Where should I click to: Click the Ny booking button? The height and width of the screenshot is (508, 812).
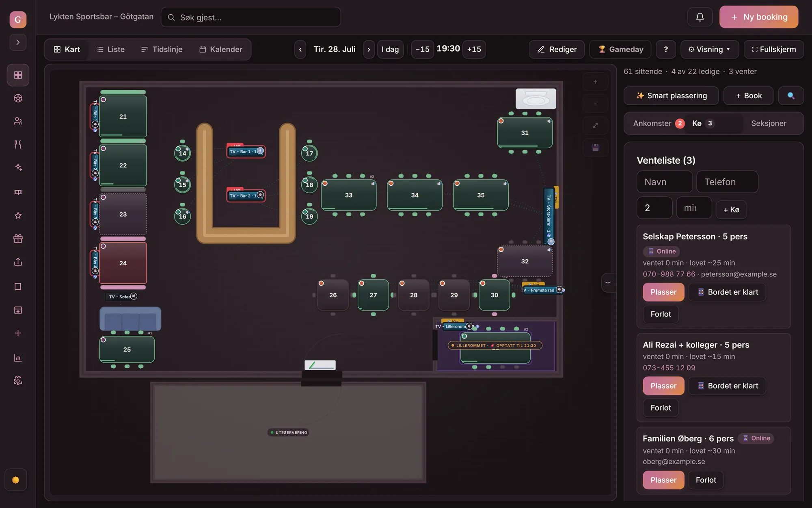[759, 17]
